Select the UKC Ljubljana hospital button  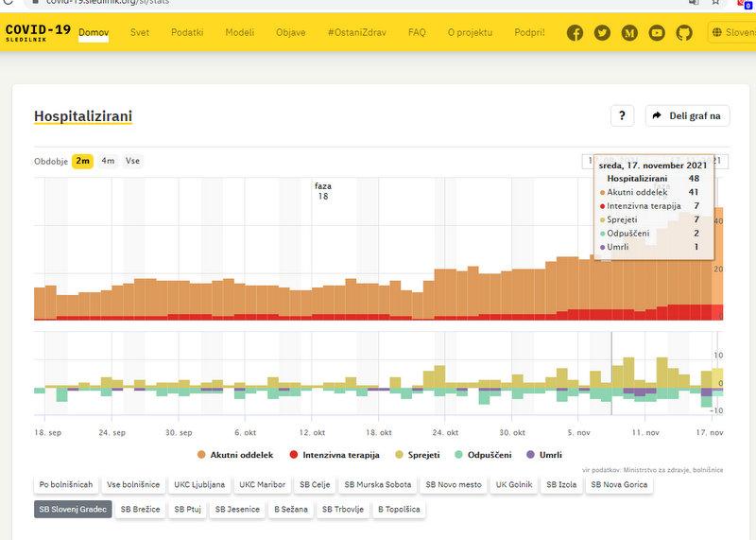coord(199,485)
